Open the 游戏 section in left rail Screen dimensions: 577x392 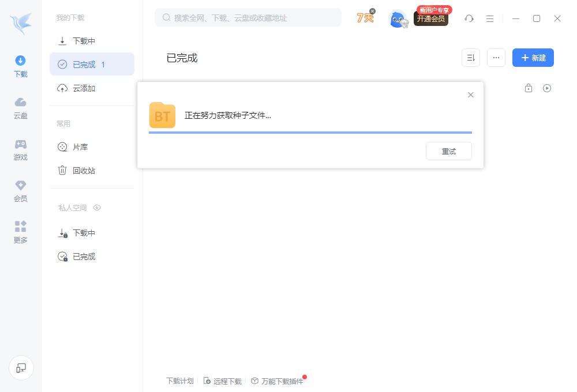pyautogui.click(x=20, y=149)
